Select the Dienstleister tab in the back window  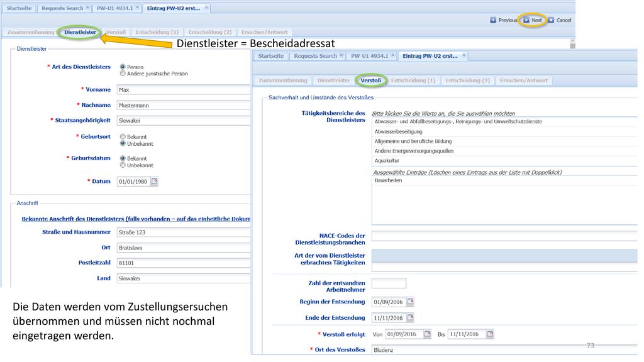click(80, 32)
